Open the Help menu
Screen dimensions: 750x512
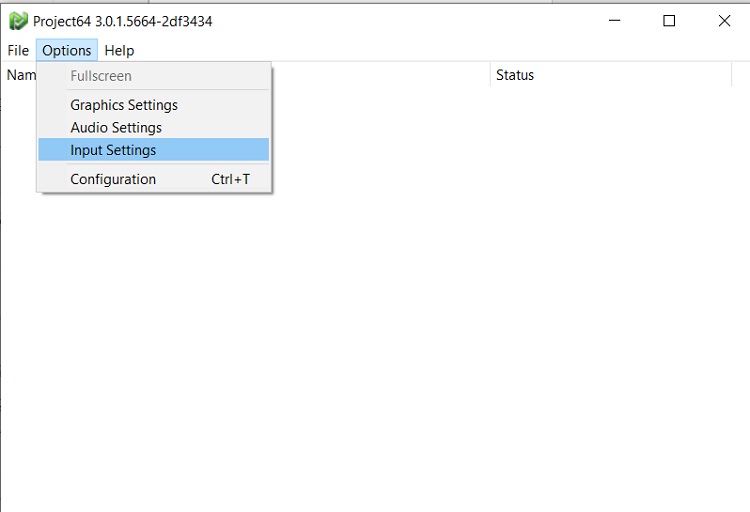(x=119, y=50)
